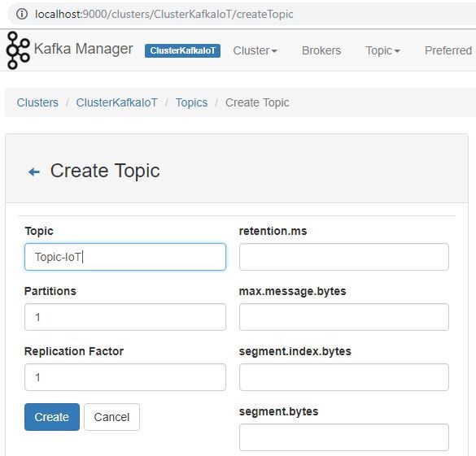Open the Kafka Manager home link
Screen dimensions: 476x456
click(x=83, y=49)
